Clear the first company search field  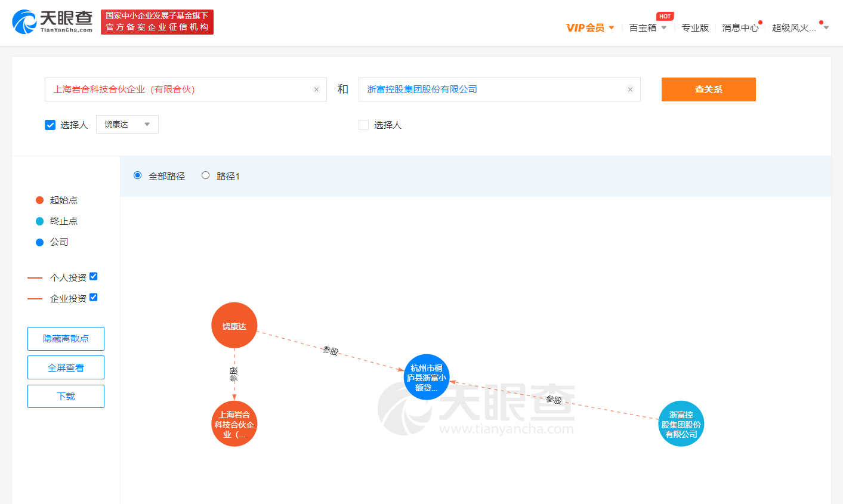point(316,89)
